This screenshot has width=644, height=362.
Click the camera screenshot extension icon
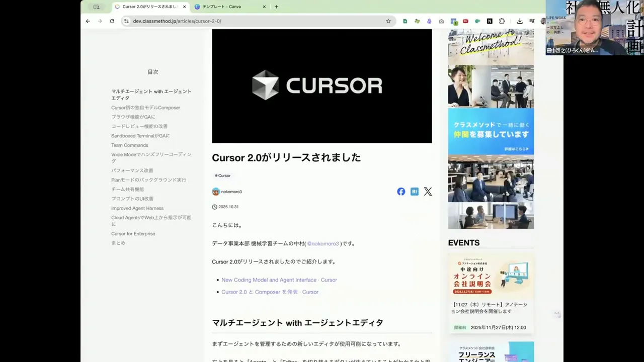coord(441,21)
